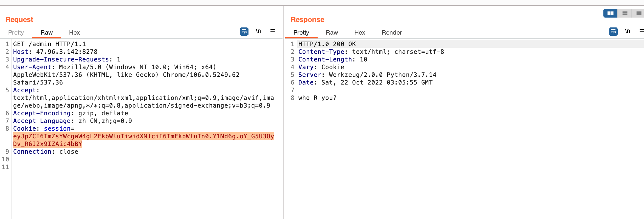Open Response panel hamburger options menu
Viewport: 644px width, 219px height.
point(642,31)
